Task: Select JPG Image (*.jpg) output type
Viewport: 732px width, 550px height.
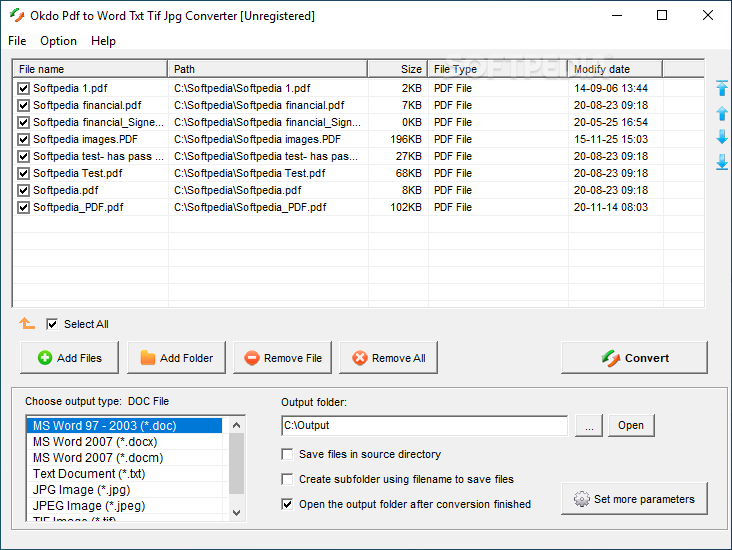Action: click(124, 490)
